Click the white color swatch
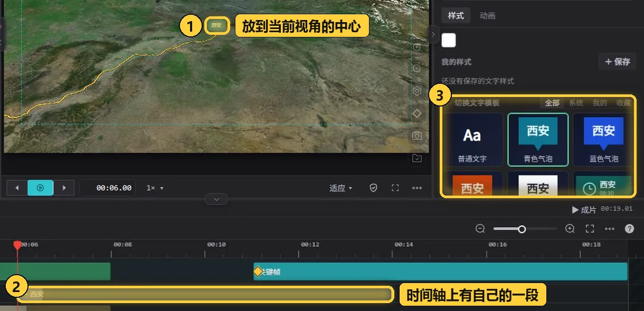Screen dimensions: 644x311 tap(449, 40)
